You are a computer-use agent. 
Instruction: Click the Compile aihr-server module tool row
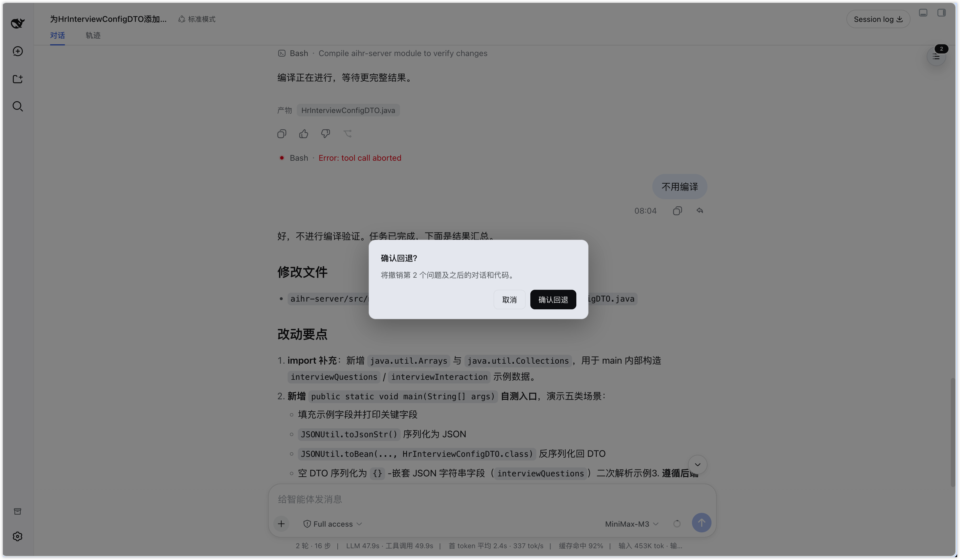pos(382,53)
